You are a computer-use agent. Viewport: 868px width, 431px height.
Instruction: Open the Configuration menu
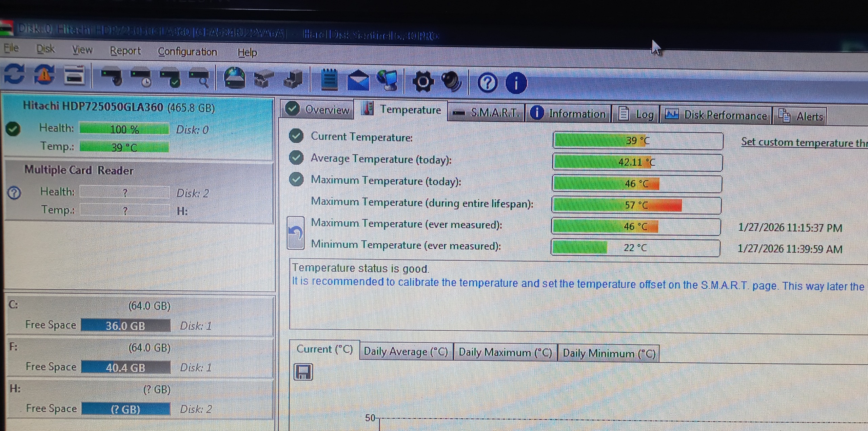187,52
